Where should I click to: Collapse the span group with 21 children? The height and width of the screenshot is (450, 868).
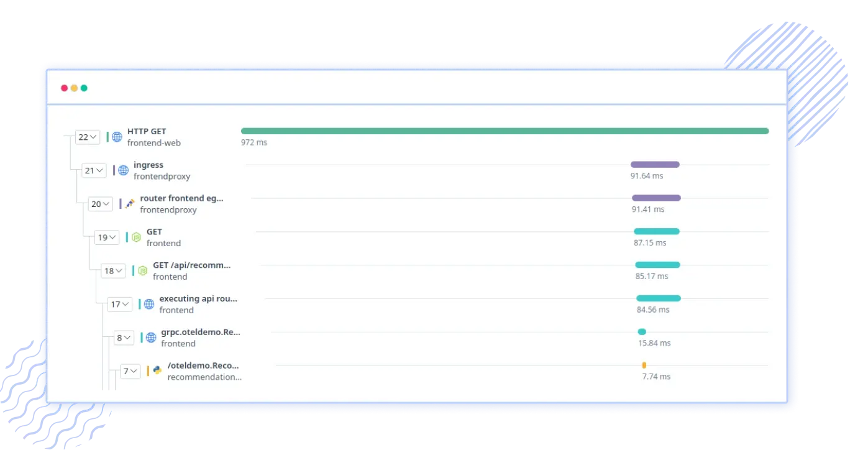[94, 170]
